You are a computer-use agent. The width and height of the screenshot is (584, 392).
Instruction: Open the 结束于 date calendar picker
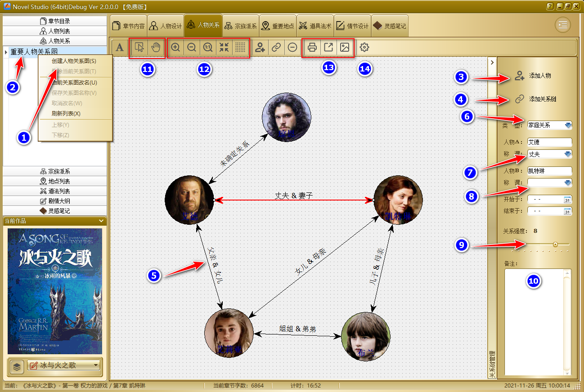point(568,211)
